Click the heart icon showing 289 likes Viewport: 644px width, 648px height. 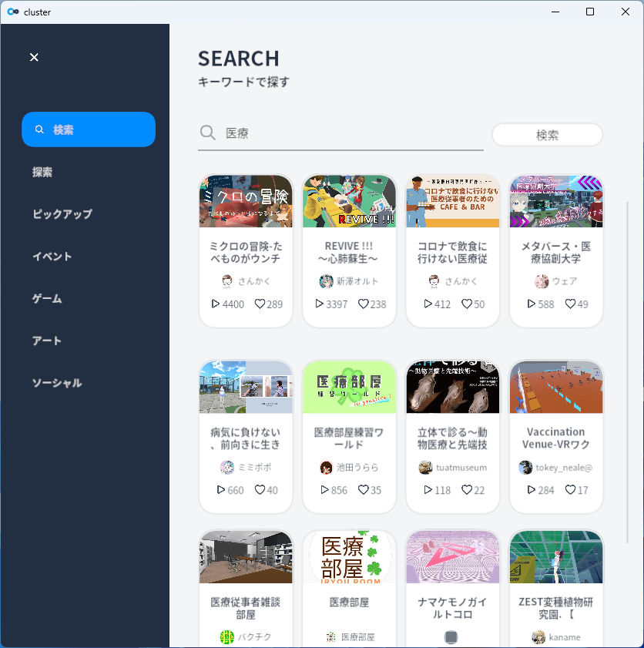coord(260,304)
